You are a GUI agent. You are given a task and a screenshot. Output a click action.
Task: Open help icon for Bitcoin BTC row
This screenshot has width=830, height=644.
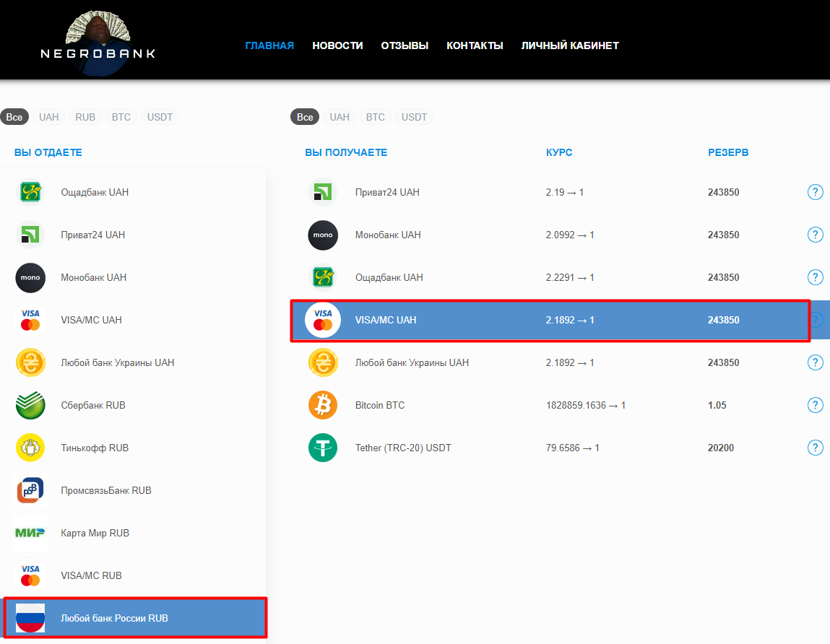coord(815,405)
